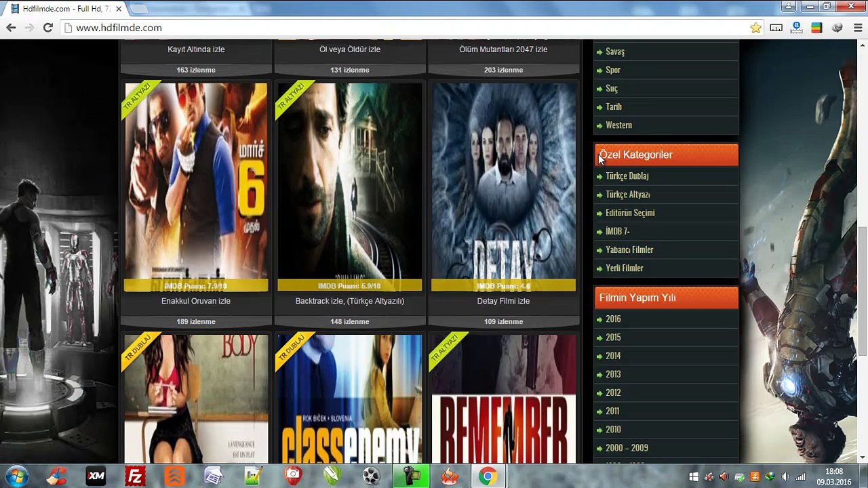Open the clock showing 18:08
868x488 pixels.
click(834, 476)
